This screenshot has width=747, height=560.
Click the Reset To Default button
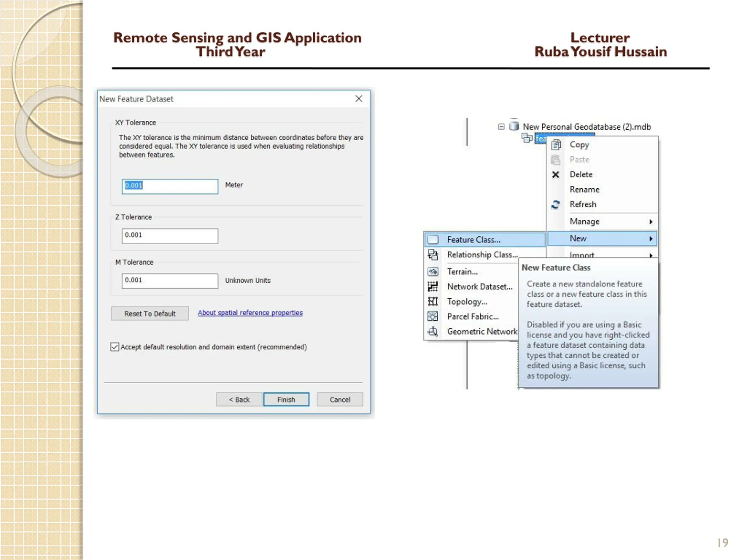150,314
